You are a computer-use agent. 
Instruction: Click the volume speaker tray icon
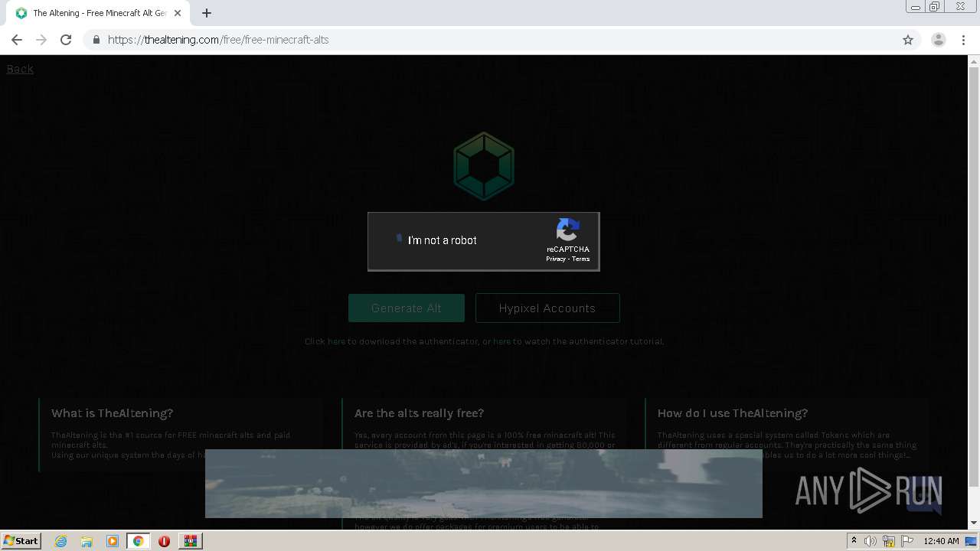tap(871, 541)
